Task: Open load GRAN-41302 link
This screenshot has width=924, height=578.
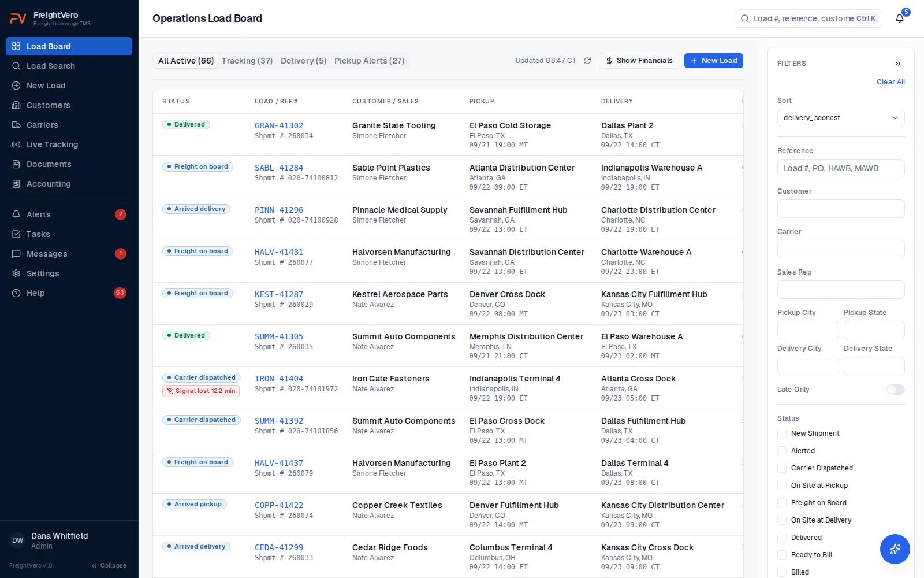Action: pyautogui.click(x=279, y=125)
